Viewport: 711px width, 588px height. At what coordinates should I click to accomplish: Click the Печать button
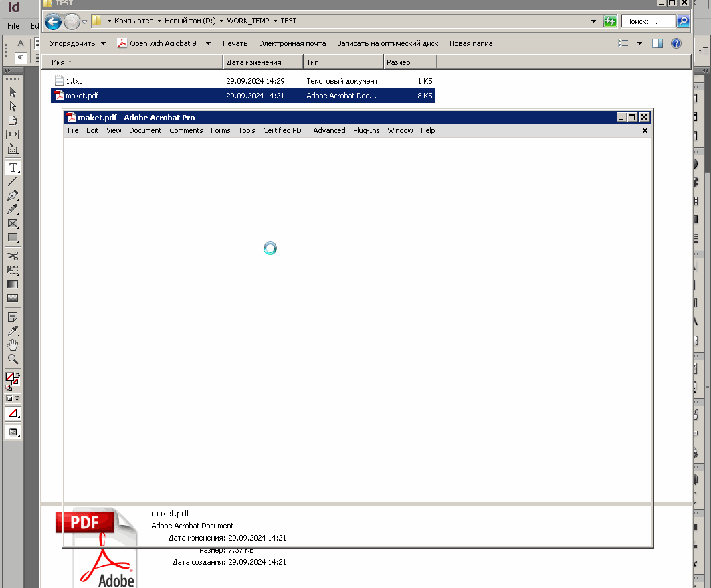pos(235,43)
